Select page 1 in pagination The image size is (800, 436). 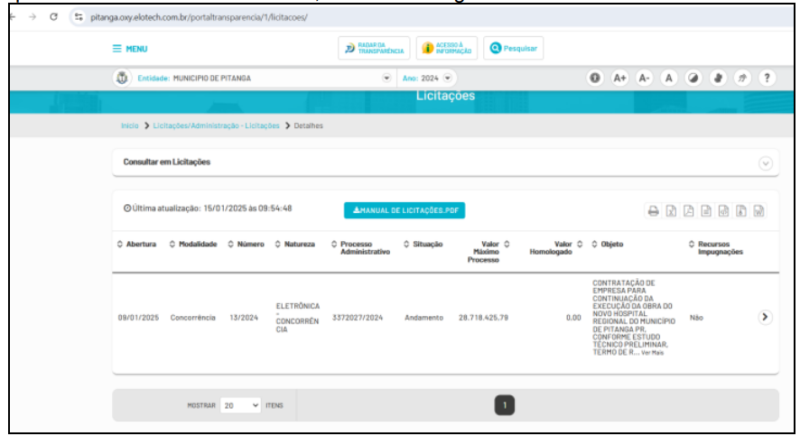tap(505, 405)
